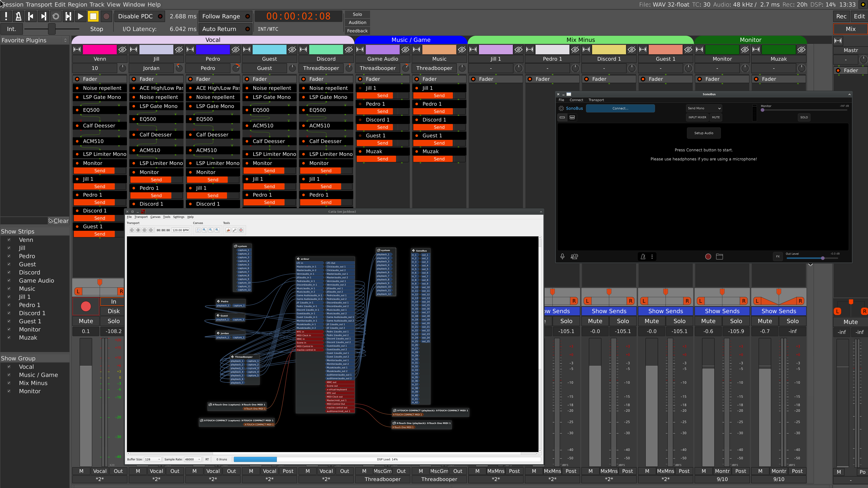Adjust the Out Level slider in SonoBus
The image size is (868, 488).
pos(823,258)
